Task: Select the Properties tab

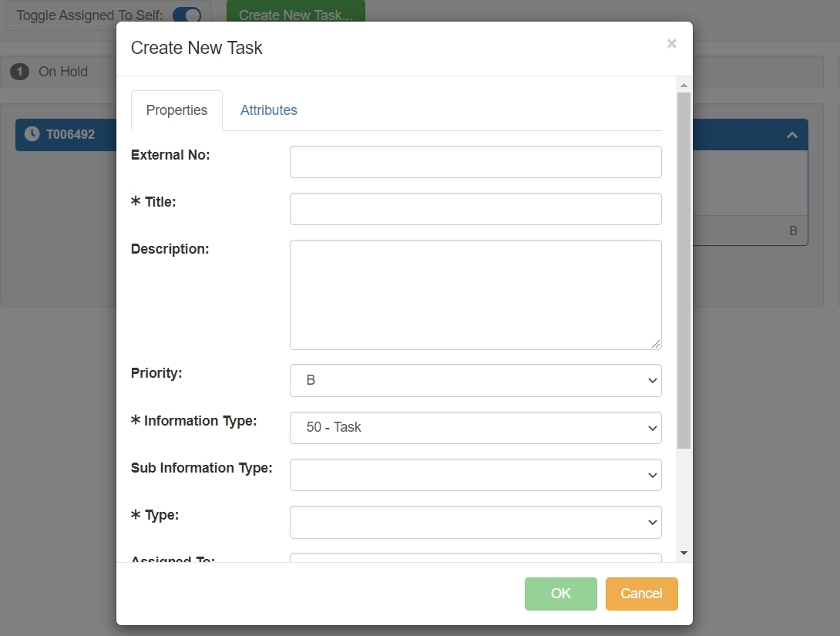Action: point(176,110)
